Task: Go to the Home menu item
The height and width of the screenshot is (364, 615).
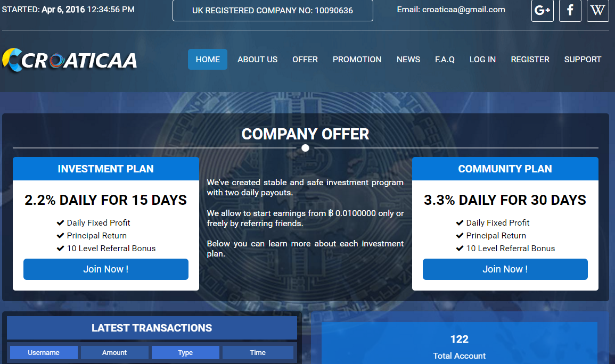Action: 208,60
